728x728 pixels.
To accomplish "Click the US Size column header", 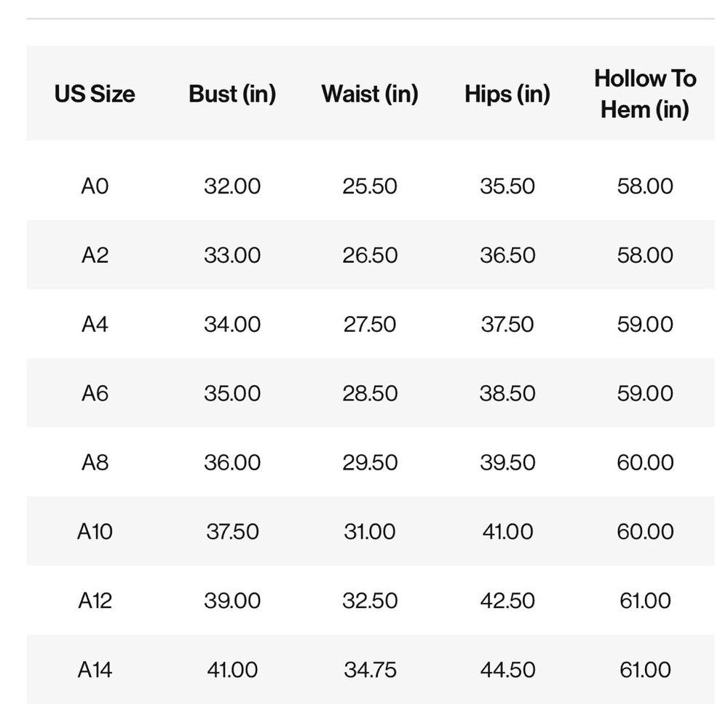I will (95, 94).
